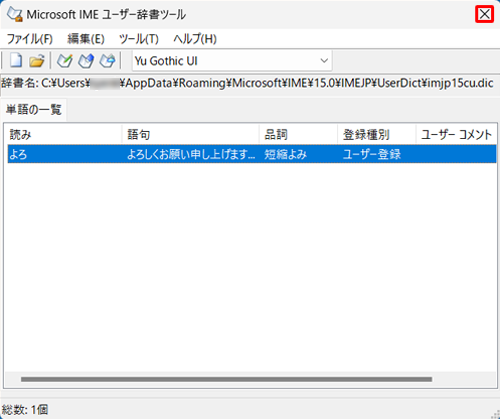Click the horizontal scrollbar of word list
500x419 pixels.
coord(226,379)
